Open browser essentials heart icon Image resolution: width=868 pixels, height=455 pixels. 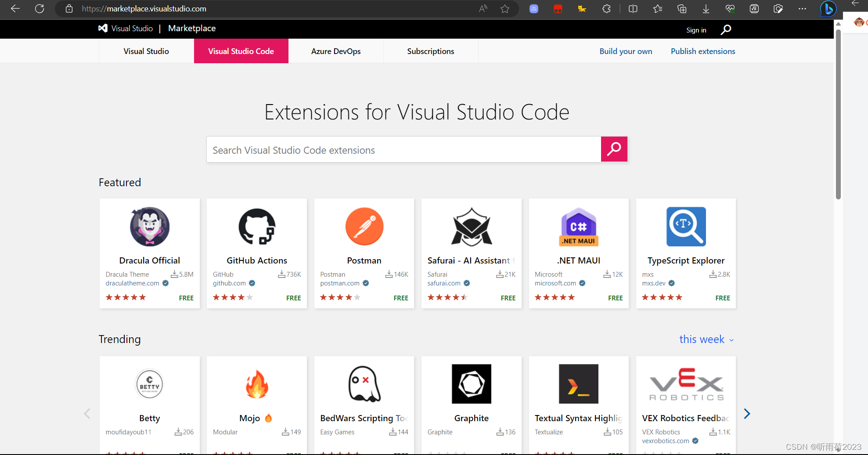click(730, 9)
